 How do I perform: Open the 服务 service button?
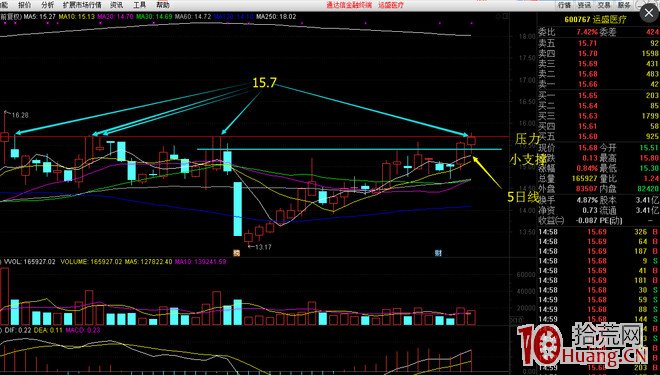pos(624,5)
